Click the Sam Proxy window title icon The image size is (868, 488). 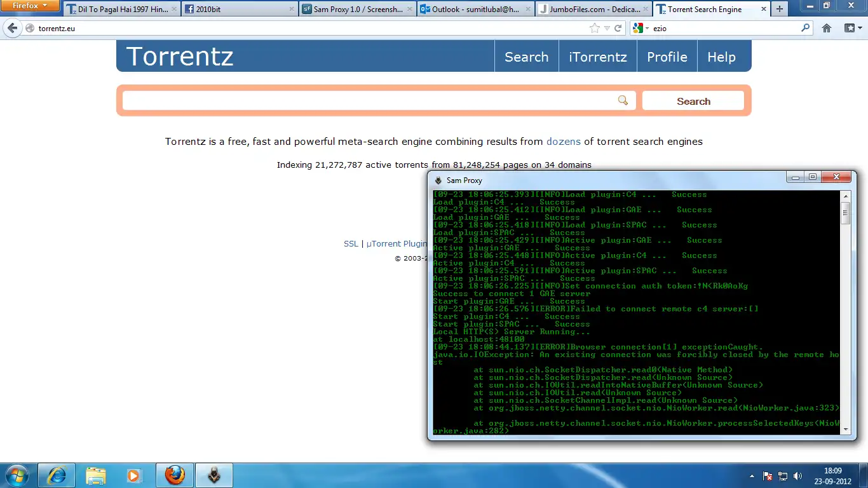pyautogui.click(x=438, y=180)
